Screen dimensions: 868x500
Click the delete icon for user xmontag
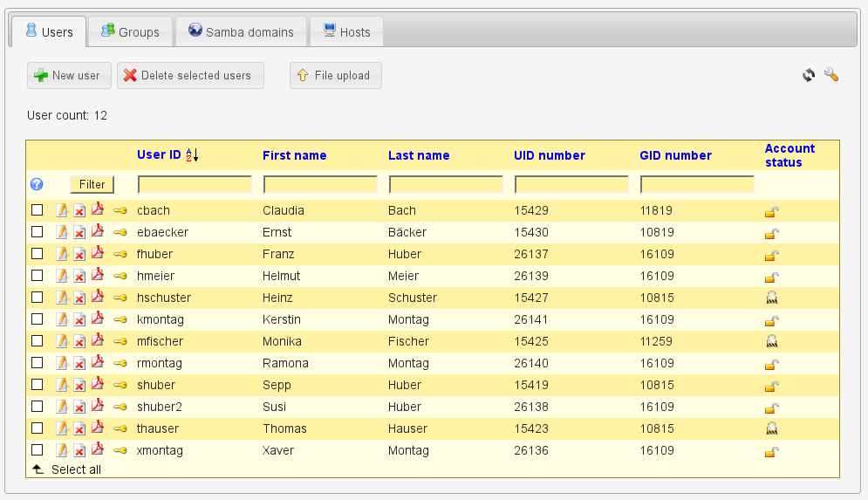tap(79, 450)
